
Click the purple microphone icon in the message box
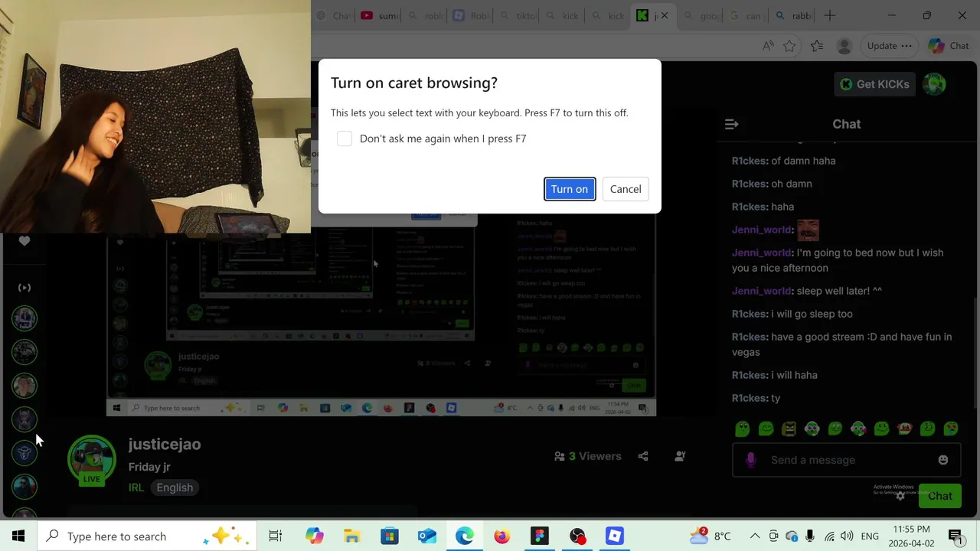tap(750, 460)
